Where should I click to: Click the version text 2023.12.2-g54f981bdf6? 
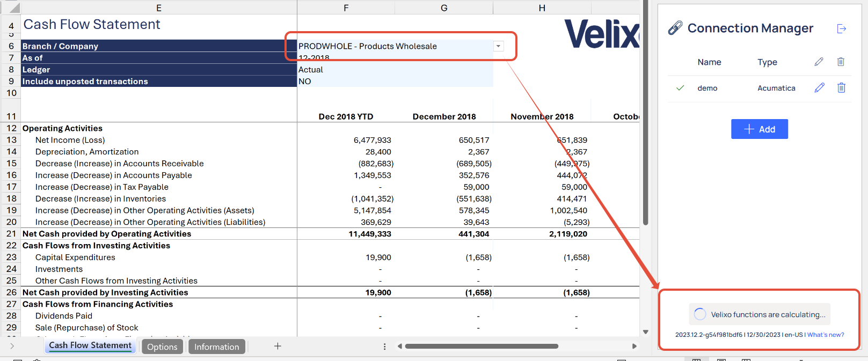coord(709,335)
